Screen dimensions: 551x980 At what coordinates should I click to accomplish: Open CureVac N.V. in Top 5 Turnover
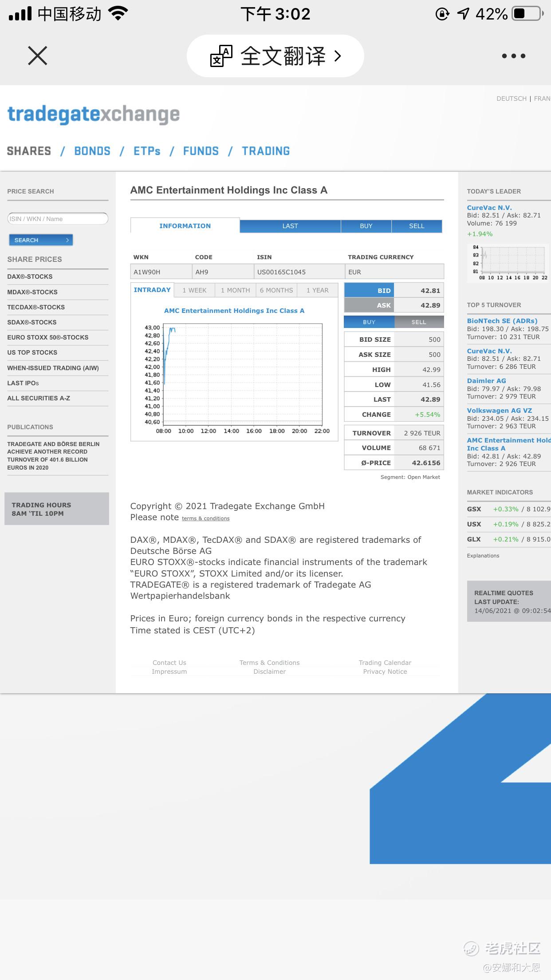489,351
